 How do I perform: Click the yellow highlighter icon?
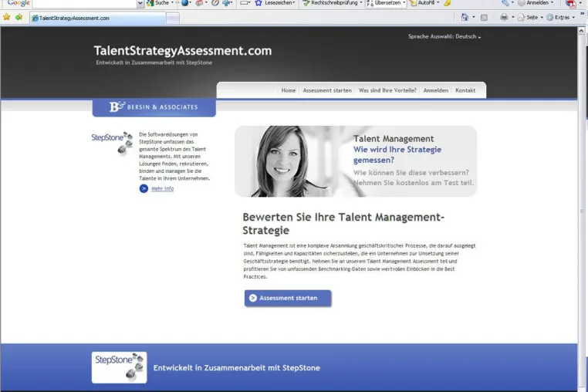pos(447,3)
